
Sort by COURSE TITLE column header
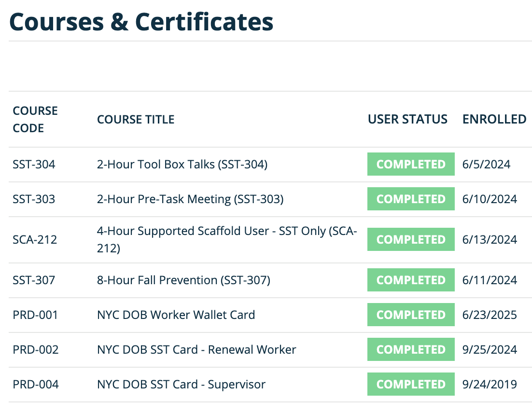point(136,119)
